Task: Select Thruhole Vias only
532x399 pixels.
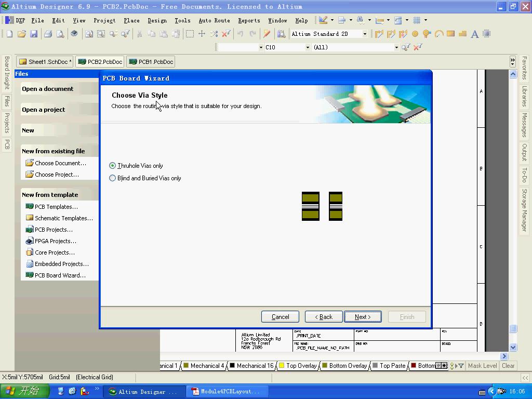Action: point(136,166)
